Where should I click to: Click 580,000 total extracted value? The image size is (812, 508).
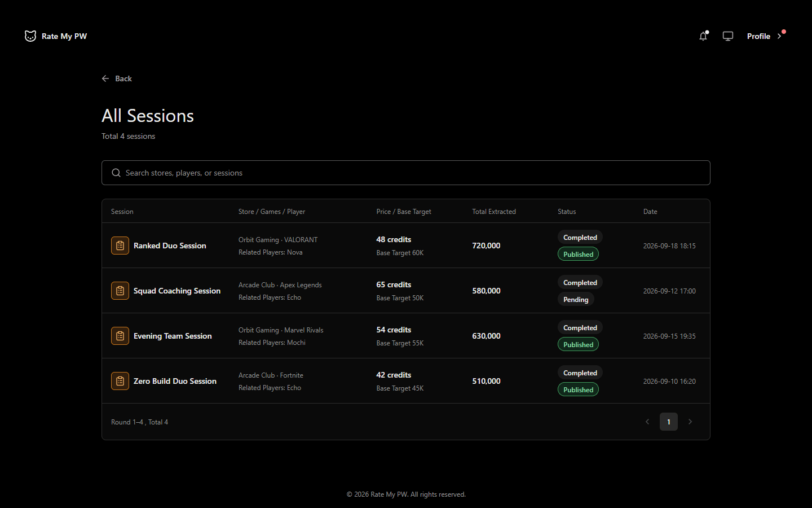pyautogui.click(x=486, y=291)
